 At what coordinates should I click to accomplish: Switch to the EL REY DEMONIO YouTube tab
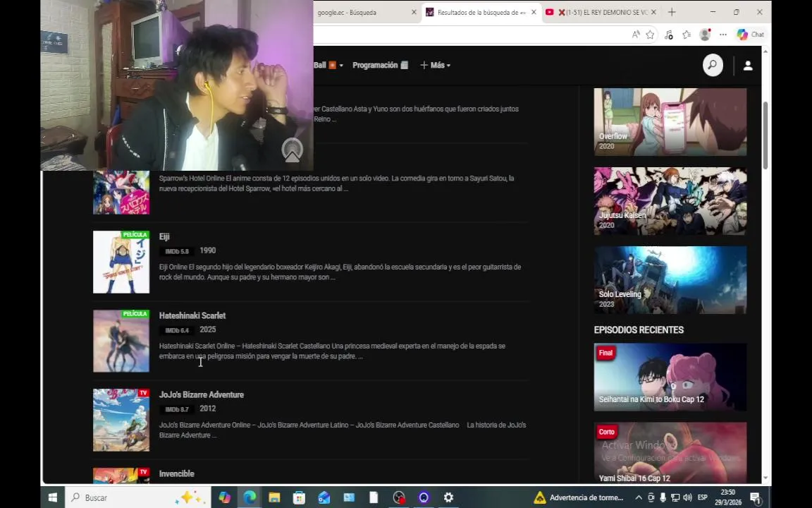pos(601,13)
